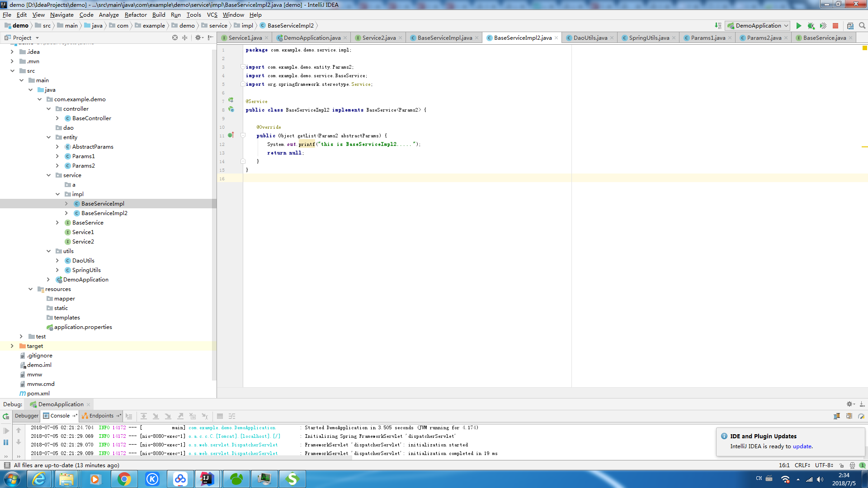The width and height of the screenshot is (868, 488).
Task: Click the update link in notification
Action: click(802, 446)
